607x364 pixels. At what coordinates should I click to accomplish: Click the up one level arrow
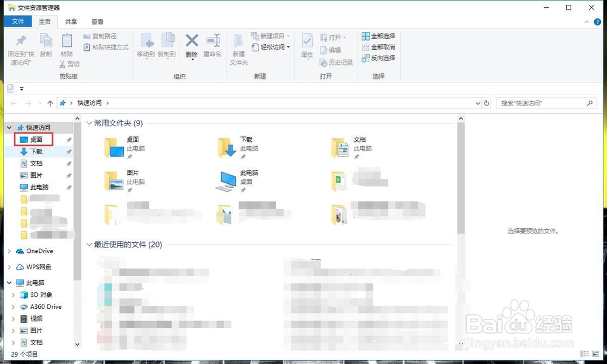50,103
